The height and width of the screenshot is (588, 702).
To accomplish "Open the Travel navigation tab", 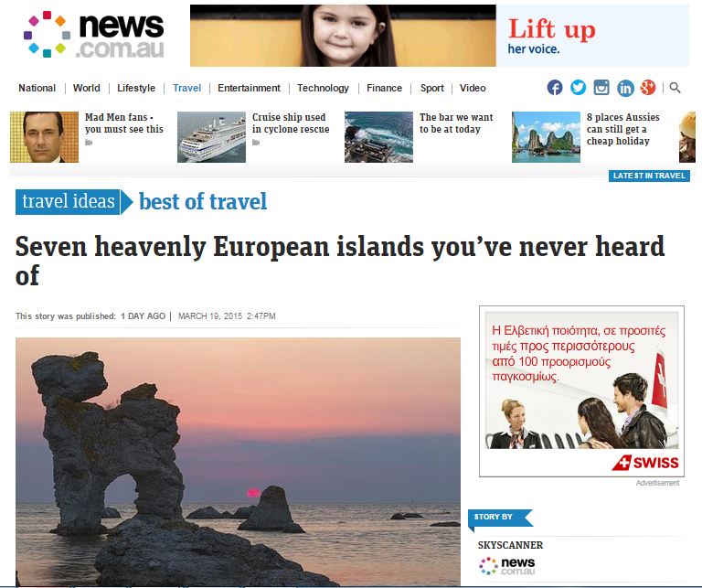I will pos(186,88).
